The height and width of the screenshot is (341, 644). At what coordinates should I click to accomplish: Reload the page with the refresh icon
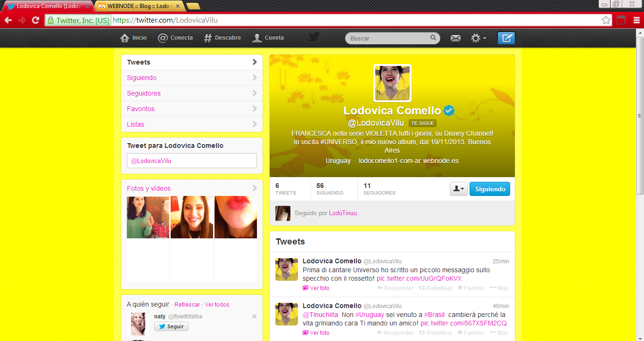[35, 20]
